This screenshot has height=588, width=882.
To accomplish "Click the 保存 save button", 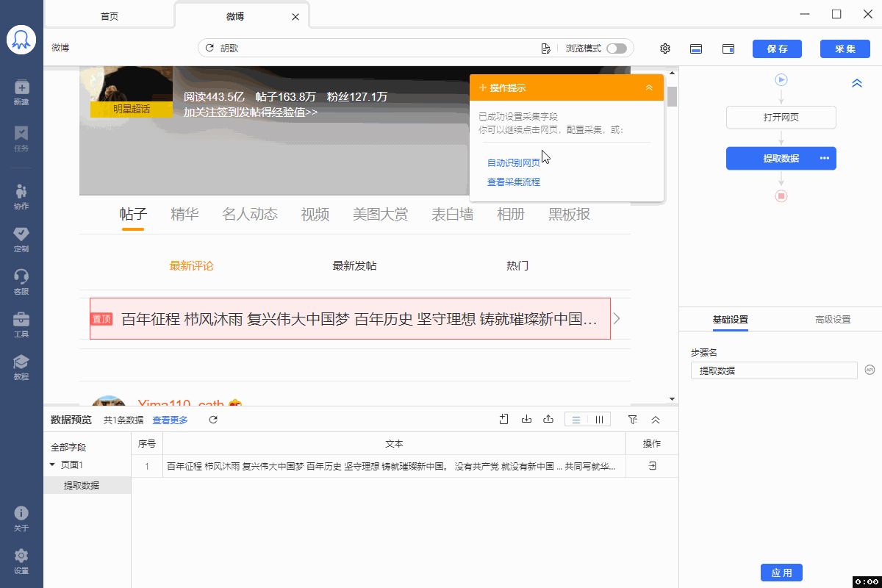I will pyautogui.click(x=777, y=49).
